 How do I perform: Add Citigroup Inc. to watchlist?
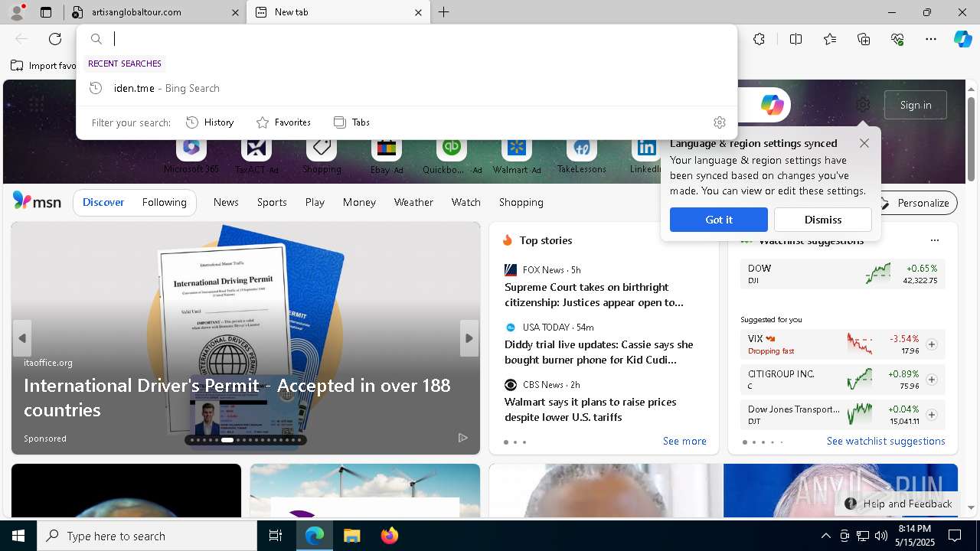pyautogui.click(x=932, y=380)
